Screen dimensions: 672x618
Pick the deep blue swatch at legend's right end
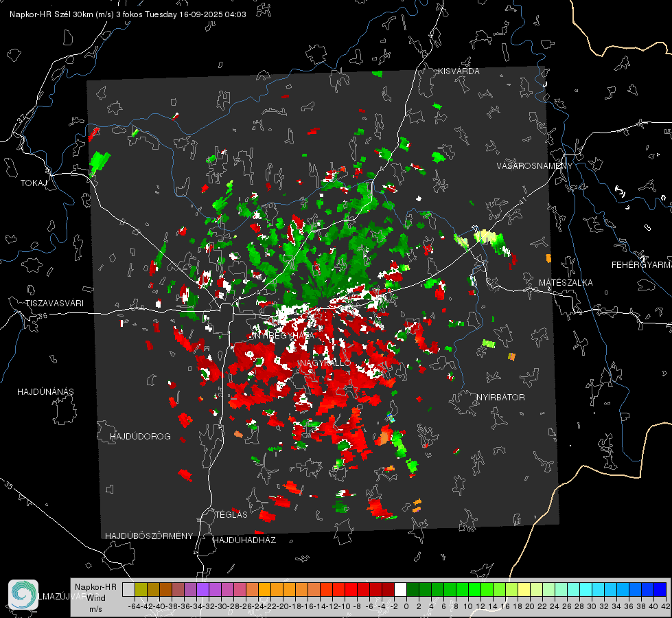click(x=660, y=589)
